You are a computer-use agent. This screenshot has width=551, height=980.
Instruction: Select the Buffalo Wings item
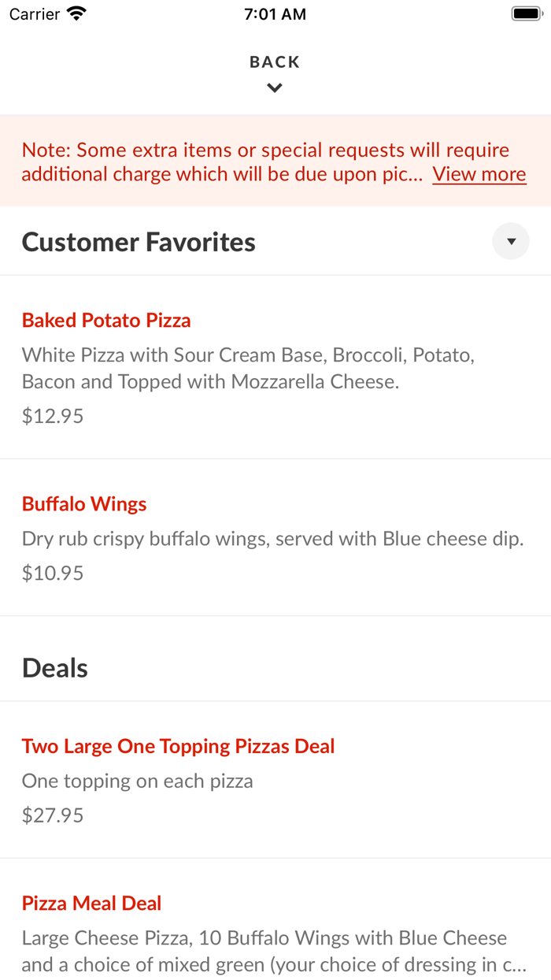pos(83,503)
